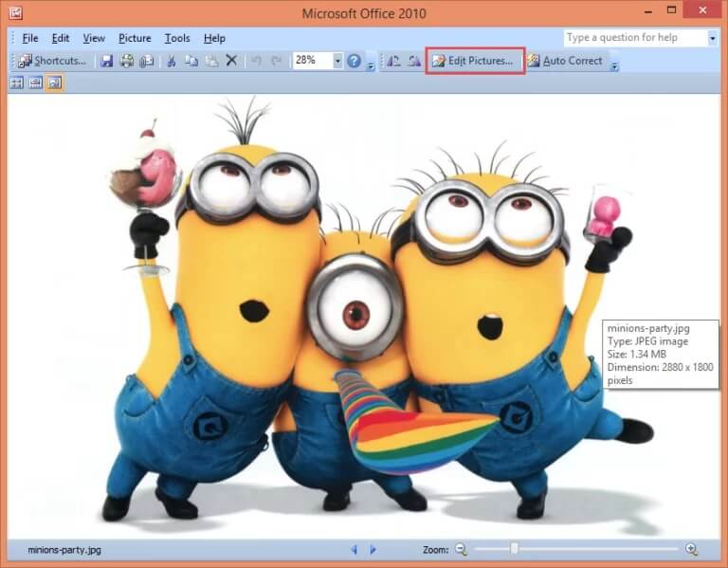The width and height of the screenshot is (728, 568).
Task: Maximize the Microsoft Office 2010 window
Action: click(x=671, y=10)
